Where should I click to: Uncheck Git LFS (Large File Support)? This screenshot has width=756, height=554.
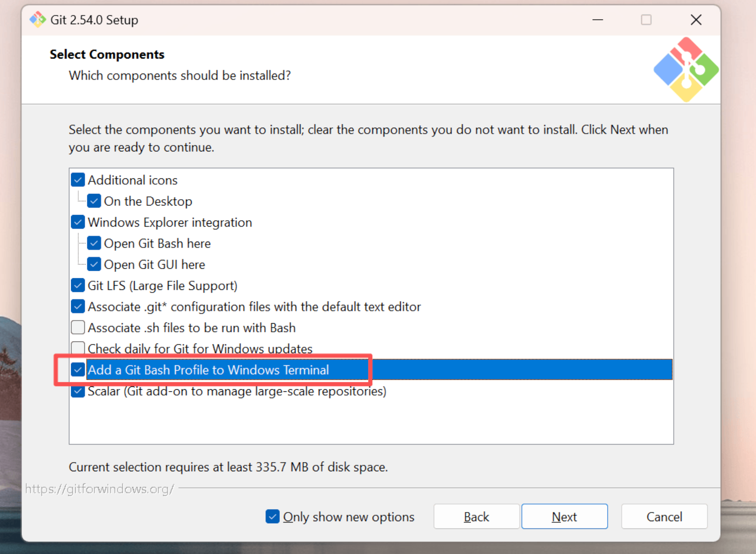[x=78, y=285]
